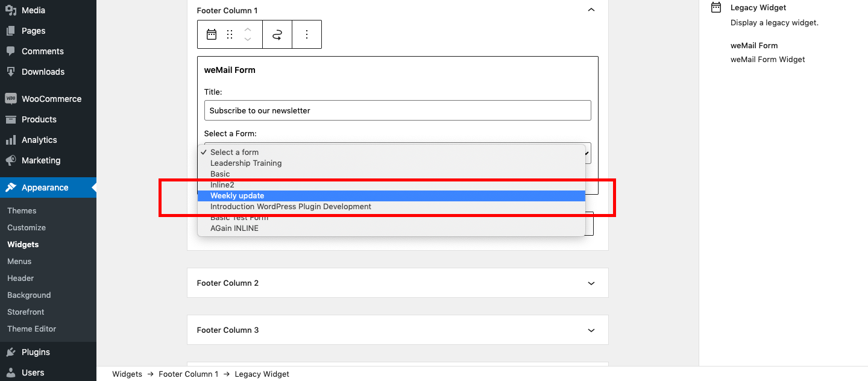Click the Legacy Widget block icon
868x381 pixels.
(x=211, y=34)
